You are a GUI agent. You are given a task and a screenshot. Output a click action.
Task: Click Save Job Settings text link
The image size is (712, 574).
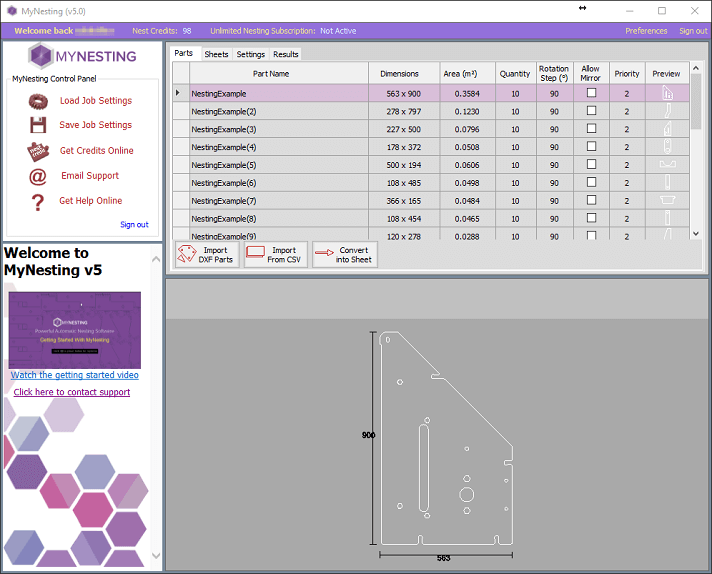(95, 125)
